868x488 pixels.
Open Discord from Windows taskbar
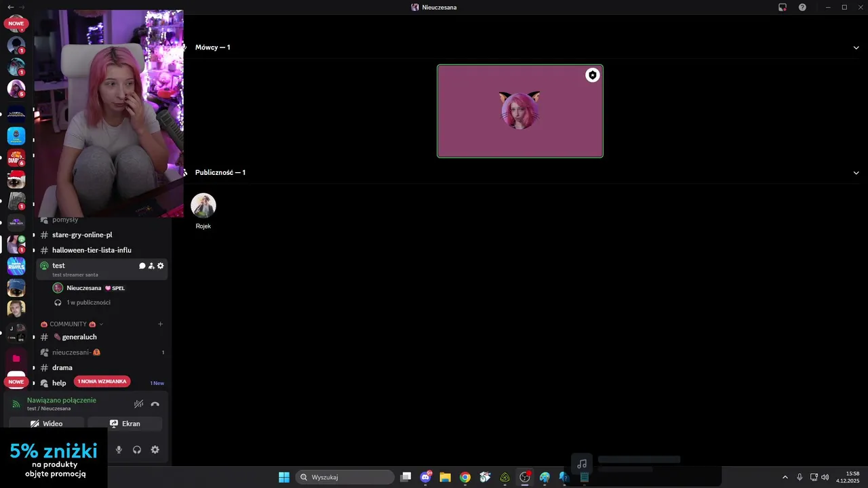(426, 477)
